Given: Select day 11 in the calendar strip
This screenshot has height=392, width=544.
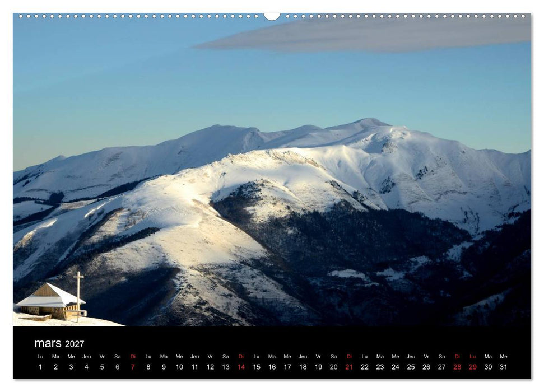Looking at the screenshot, I should pyautogui.click(x=194, y=367).
